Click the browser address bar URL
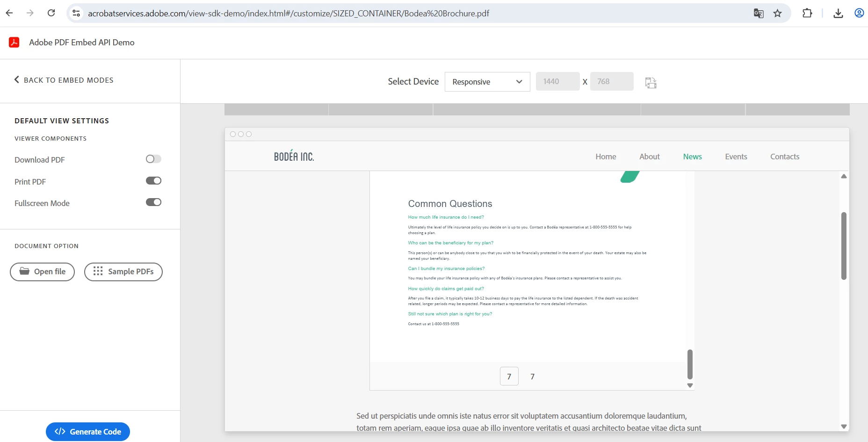Screen dimensions: 868x442 click(289, 14)
